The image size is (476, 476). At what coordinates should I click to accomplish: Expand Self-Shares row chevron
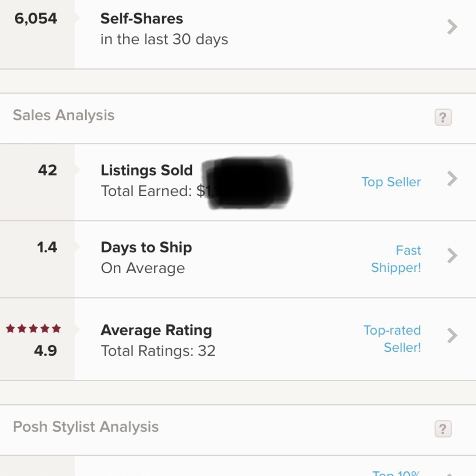click(x=452, y=27)
